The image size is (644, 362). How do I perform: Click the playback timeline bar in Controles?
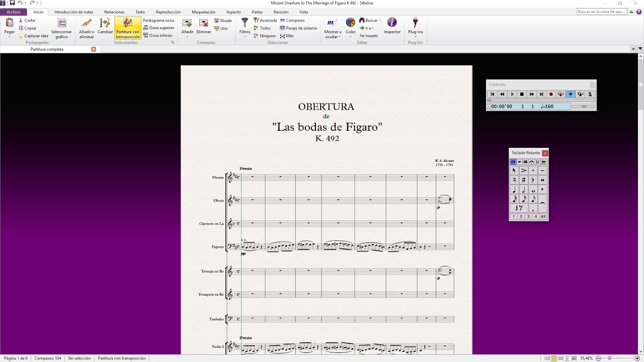click(541, 101)
